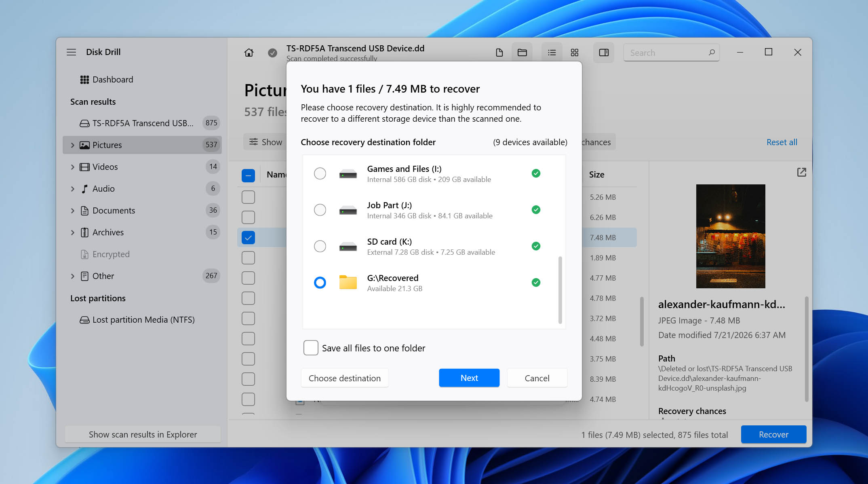The image size is (868, 484).
Task: Open Lost partition Media (NTFS)
Action: 142,320
